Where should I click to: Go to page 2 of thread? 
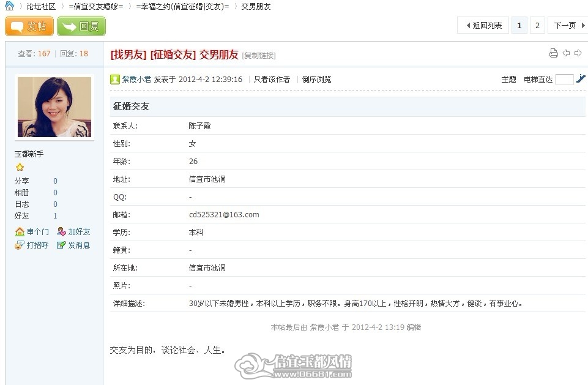537,26
